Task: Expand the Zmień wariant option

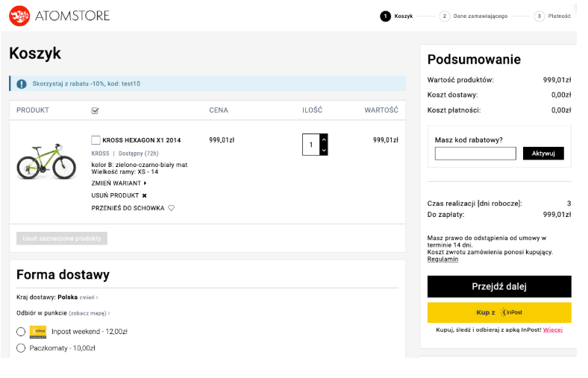Action: tap(119, 183)
